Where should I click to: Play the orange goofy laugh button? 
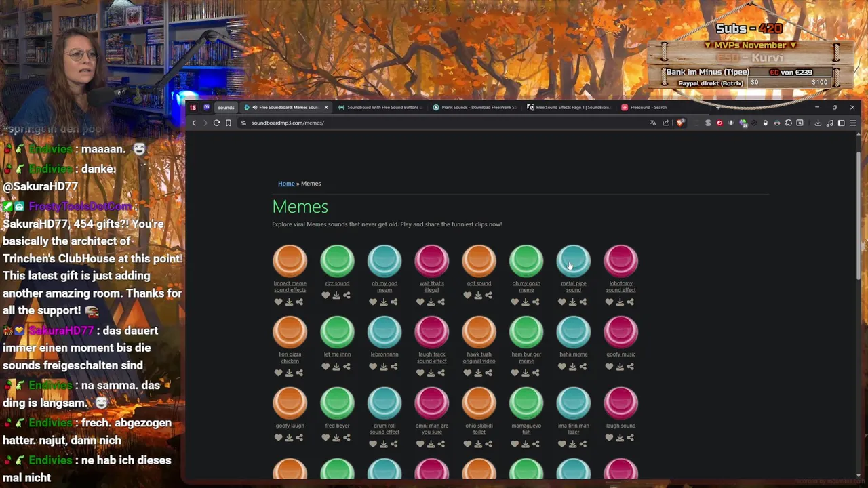[290, 403]
